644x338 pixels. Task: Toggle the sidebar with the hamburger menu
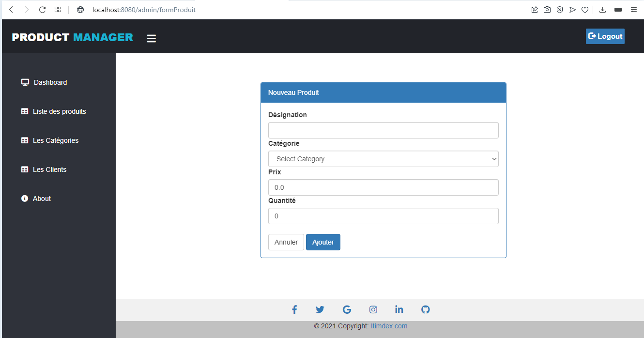point(151,38)
